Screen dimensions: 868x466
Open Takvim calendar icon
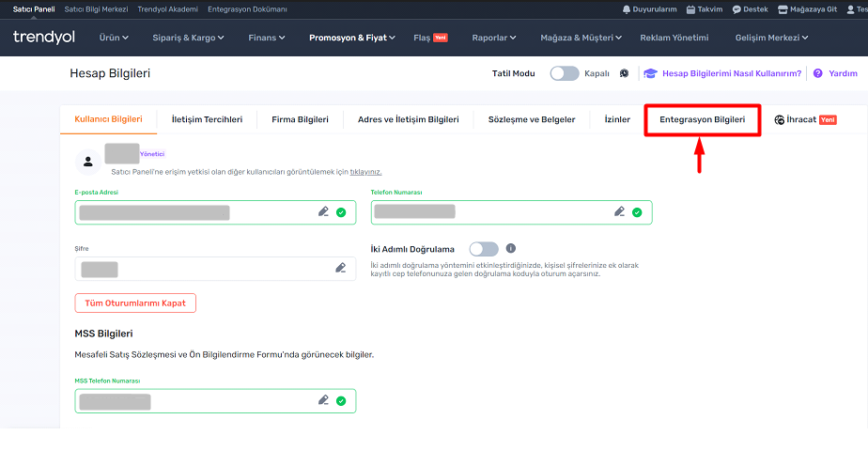[x=690, y=9]
